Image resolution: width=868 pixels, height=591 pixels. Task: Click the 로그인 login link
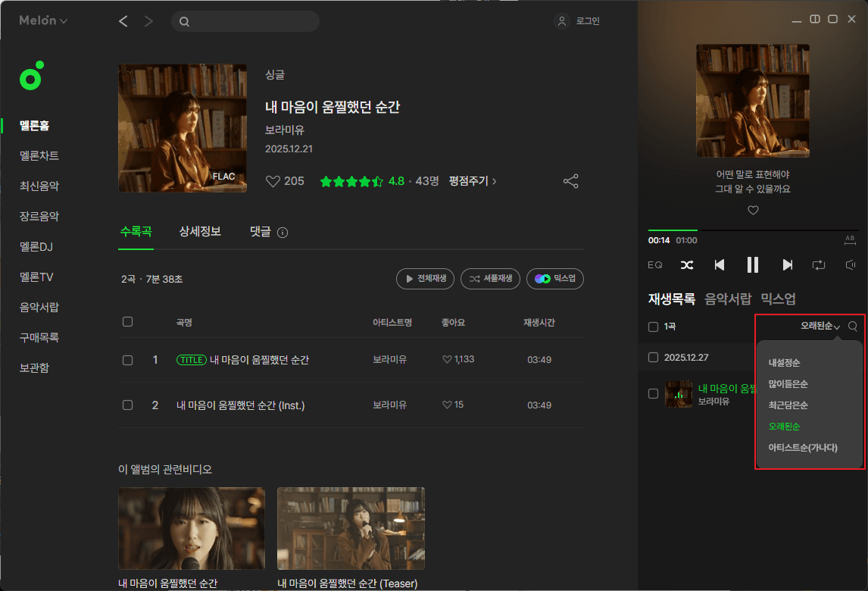tap(587, 20)
